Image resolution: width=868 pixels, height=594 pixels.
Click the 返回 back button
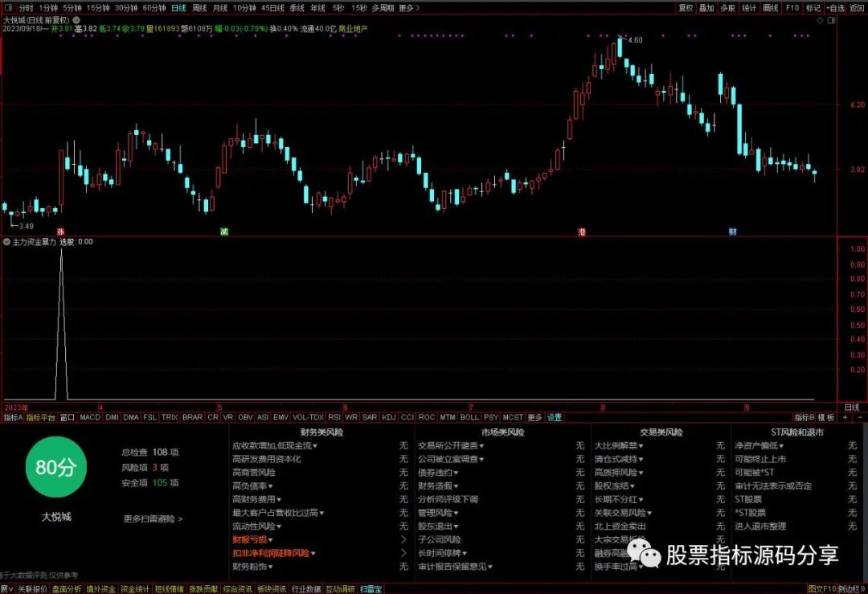coord(857,8)
